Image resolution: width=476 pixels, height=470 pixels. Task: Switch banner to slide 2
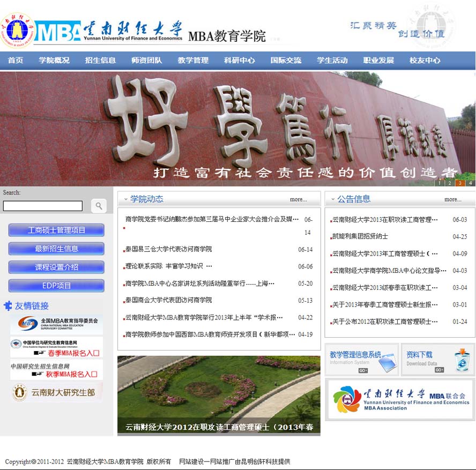pos(450,183)
